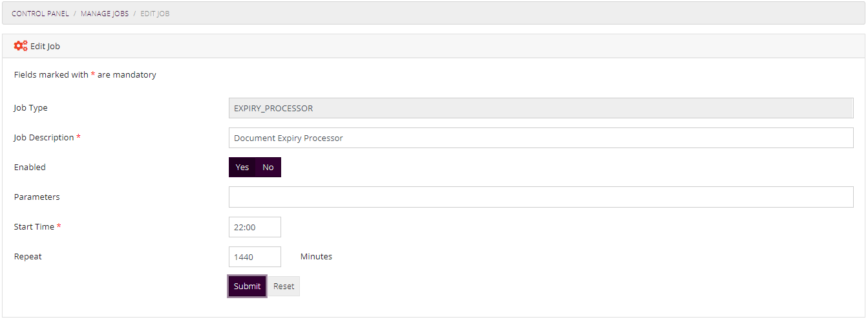Open Manage Jobs breadcrumb link
Image resolution: width=868 pixels, height=326 pixels.
click(104, 14)
